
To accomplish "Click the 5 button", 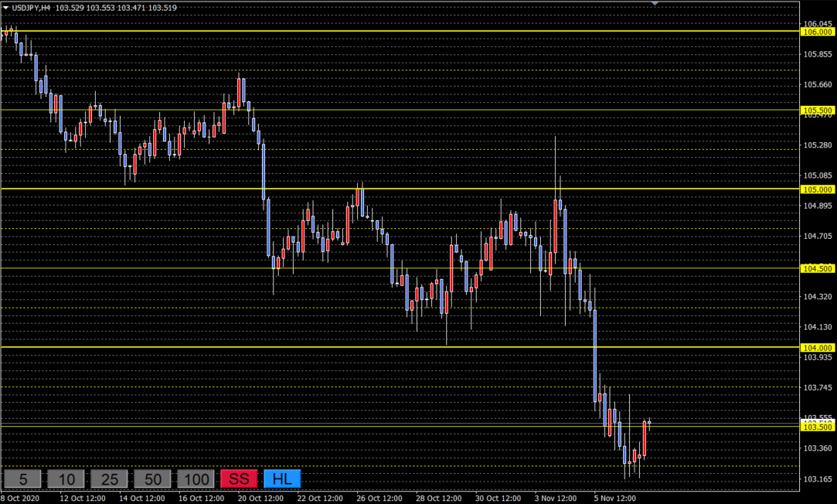I will pyautogui.click(x=23, y=479).
